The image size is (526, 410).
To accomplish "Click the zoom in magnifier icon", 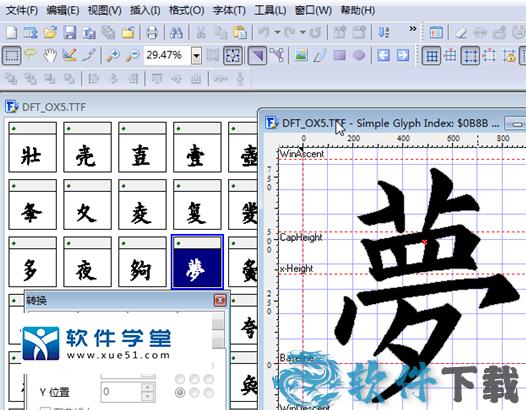I will pyautogui.click(x=113, y=55).
